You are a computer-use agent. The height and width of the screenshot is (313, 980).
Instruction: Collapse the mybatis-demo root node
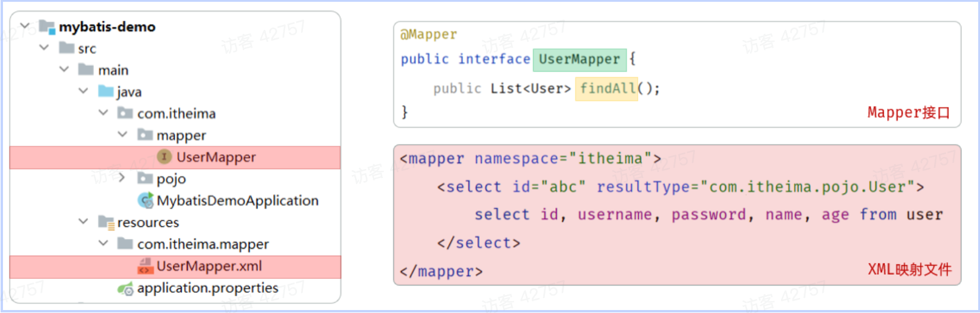(25, 26)
